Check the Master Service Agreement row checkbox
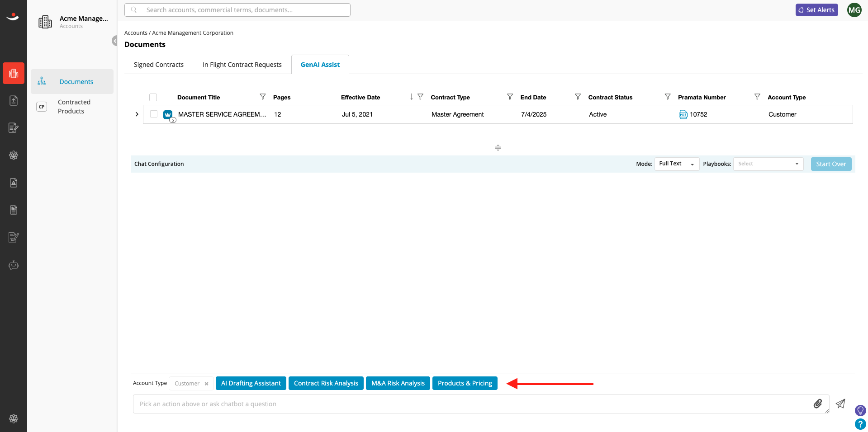Screen dimensions: 868x432 [154, 114]
